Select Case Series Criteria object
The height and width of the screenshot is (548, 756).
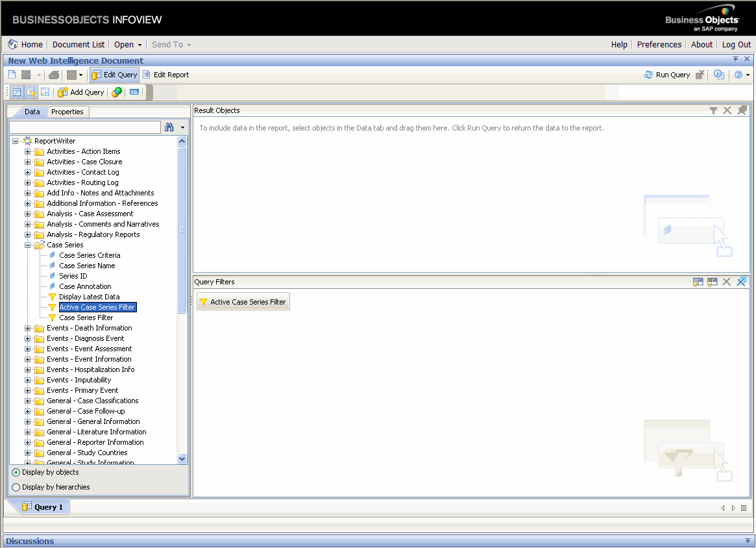90,255
